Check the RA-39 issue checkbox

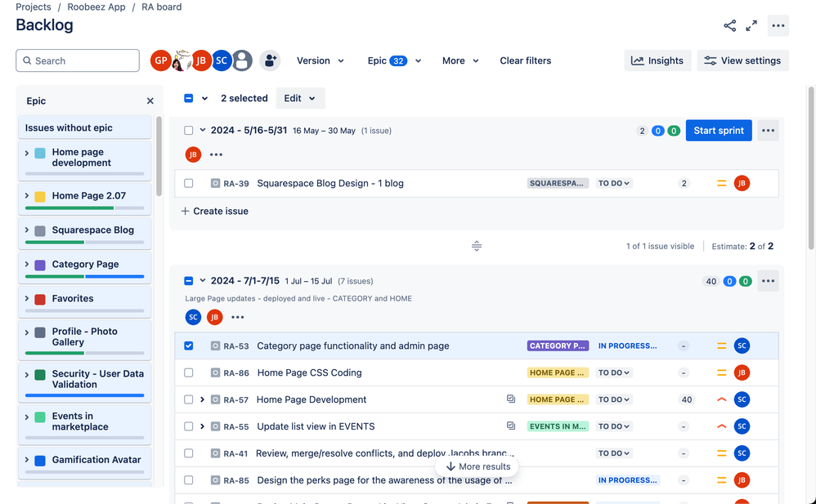[188, 183]
